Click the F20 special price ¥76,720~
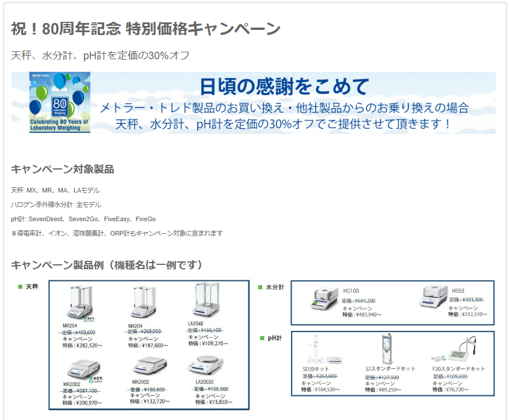509x420 pixels. 450,390
